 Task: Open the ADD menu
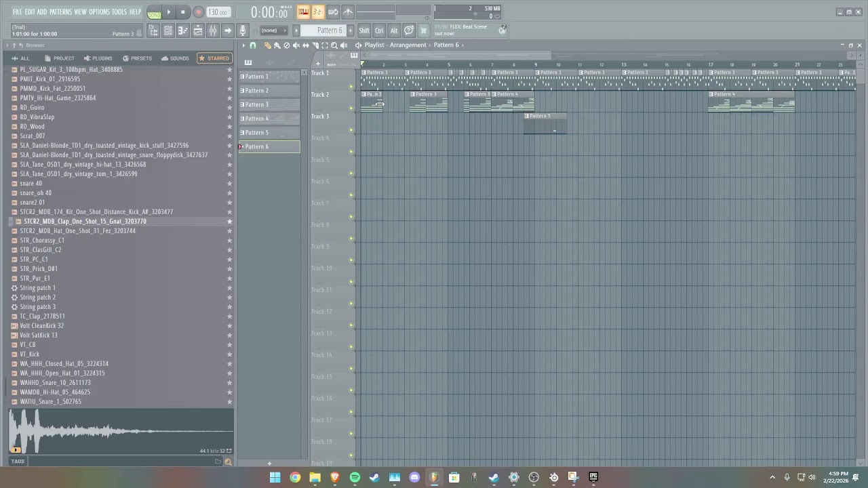[42, 12]
